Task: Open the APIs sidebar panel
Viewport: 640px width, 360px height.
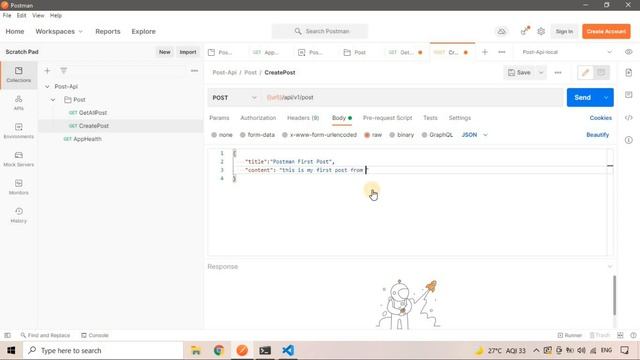Action: pyautogui.click(x=19, y=103)
